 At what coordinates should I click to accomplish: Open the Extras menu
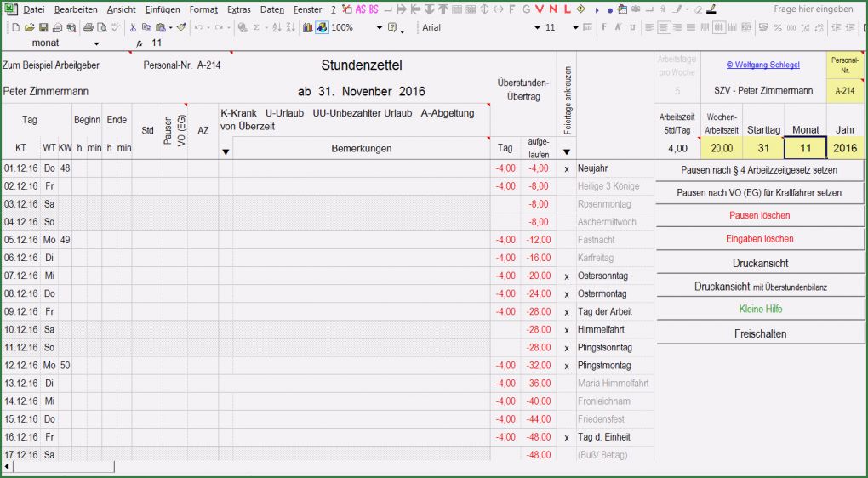pos(238,9)
